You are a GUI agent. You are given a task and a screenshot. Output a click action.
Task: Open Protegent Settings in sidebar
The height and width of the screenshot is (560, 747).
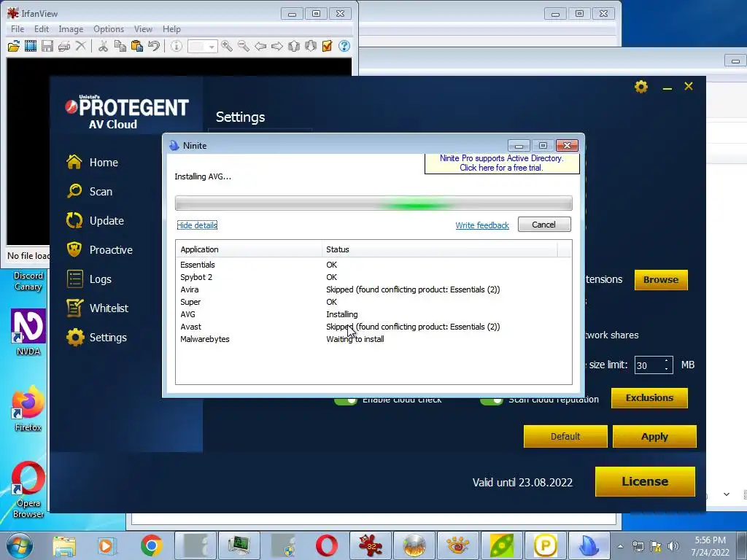[97, 338]
